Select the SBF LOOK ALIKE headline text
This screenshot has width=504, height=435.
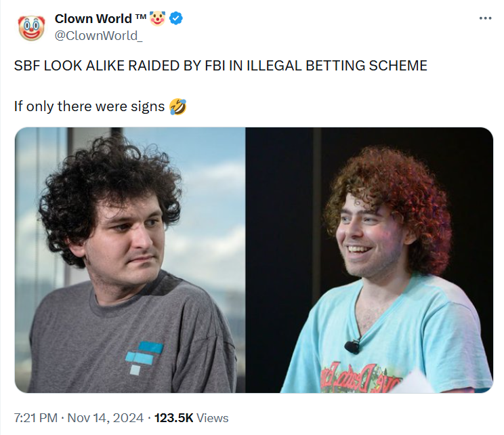[x=221, y=66]
